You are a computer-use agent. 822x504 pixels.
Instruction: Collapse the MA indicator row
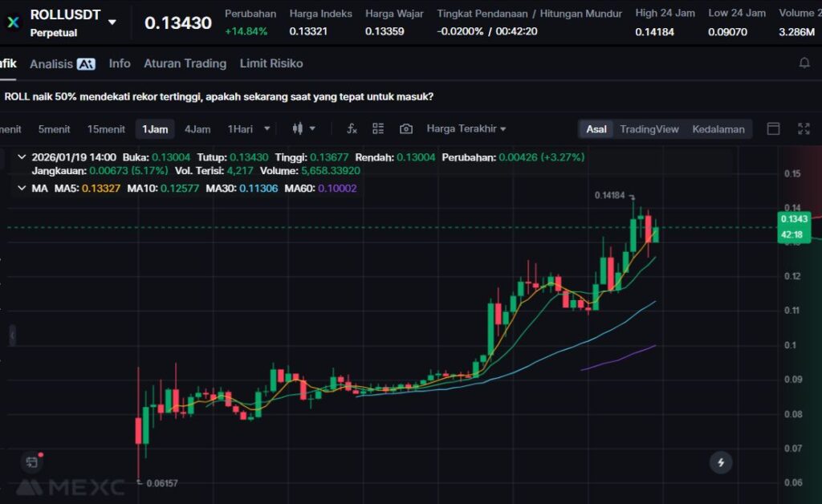[21, 188]
